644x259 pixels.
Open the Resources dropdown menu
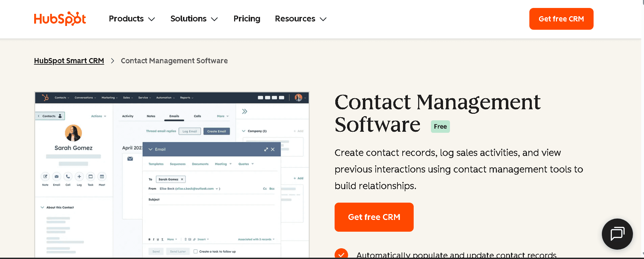[301, 19]
